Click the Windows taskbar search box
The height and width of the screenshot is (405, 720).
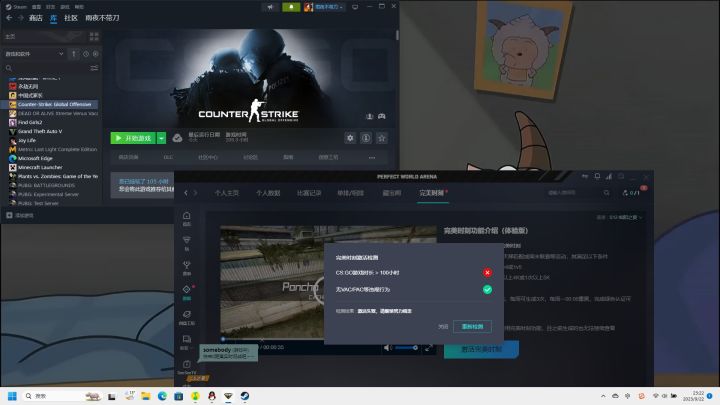click(x=62, y=396)
